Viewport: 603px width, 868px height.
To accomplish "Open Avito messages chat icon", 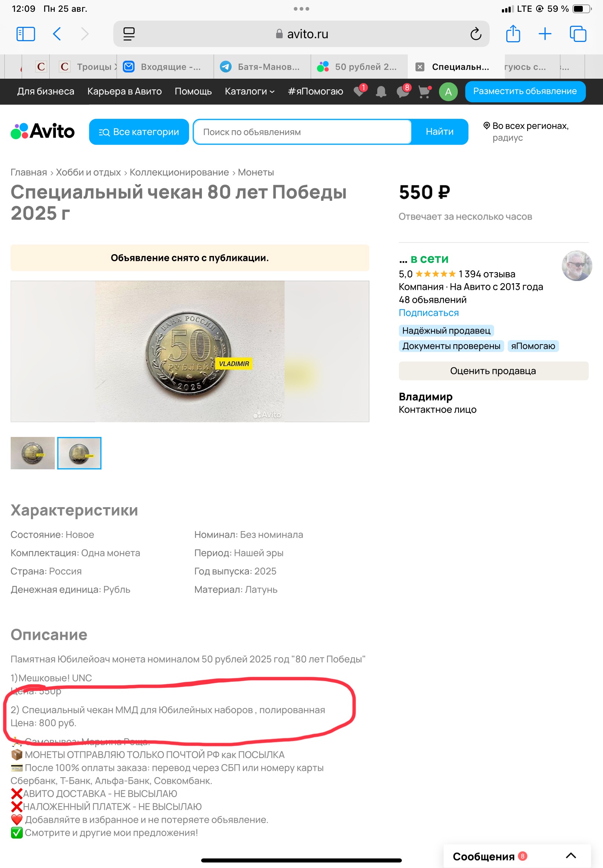I will [403, 91].
